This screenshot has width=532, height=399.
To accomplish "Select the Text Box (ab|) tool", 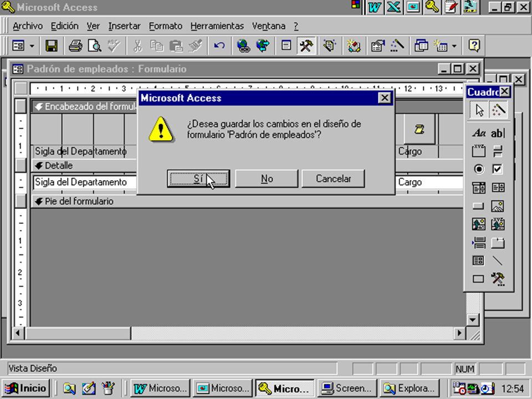I will pos(498,133).
